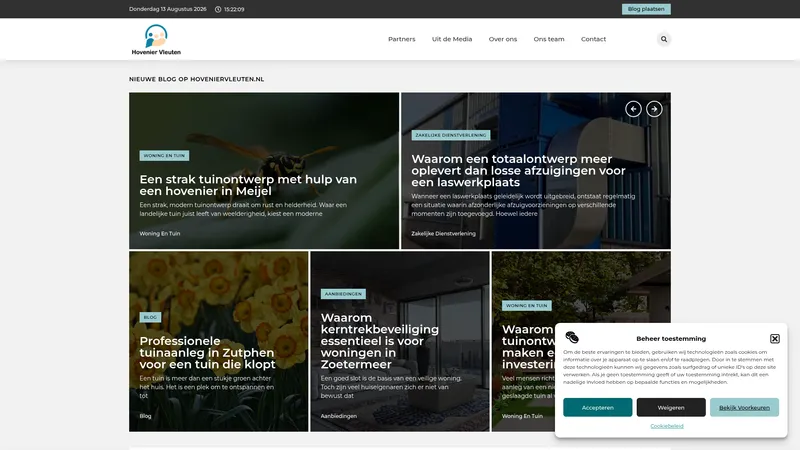Click the Hovenier Vleuten logo
The height and width of the screenshot is (450, 800).
pos(156,39)
